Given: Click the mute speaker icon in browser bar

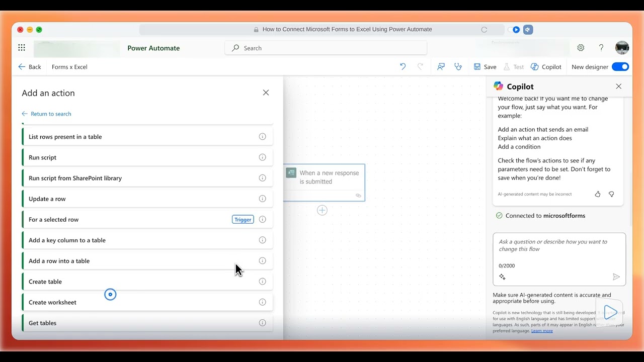Looking at the screenshot, I should pos(528,30).
